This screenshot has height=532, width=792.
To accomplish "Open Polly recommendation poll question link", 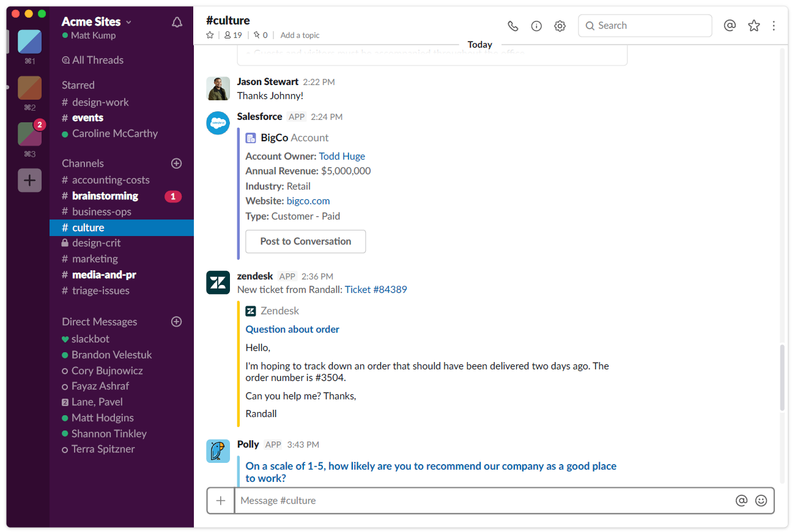I will tap(431, 472).
